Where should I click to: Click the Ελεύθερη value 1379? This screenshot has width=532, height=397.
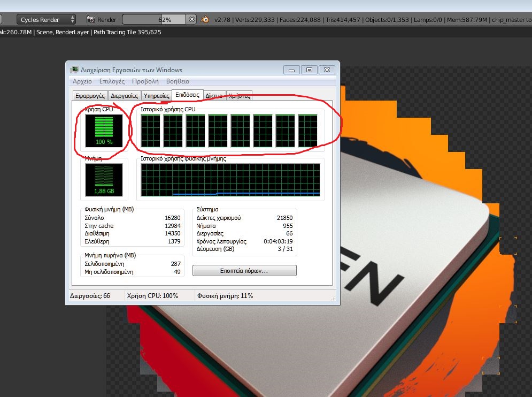tap(174, 241)
